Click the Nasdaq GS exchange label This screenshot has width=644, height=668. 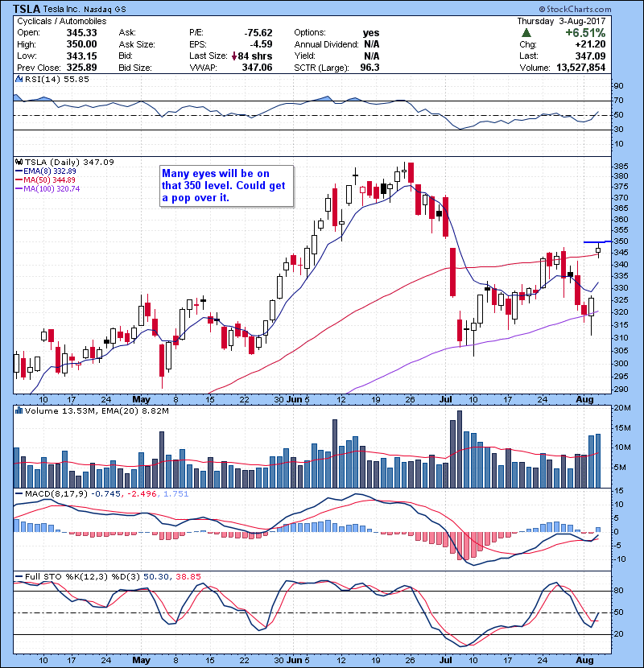pyautogui.click(x=105, y=10)
